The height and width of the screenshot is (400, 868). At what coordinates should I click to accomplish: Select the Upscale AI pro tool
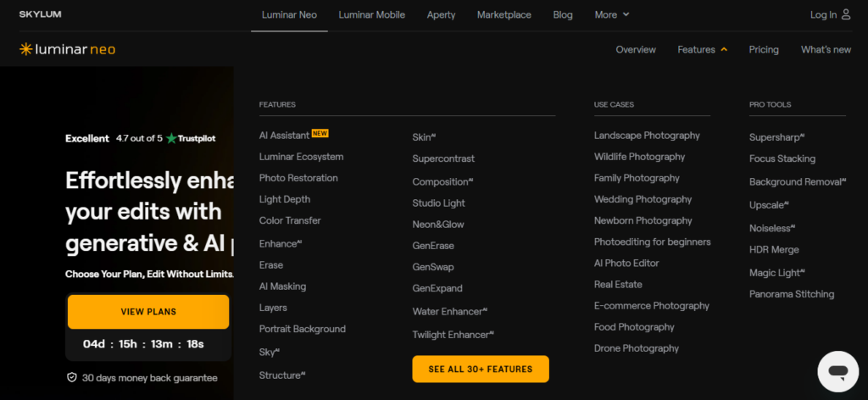769,205
